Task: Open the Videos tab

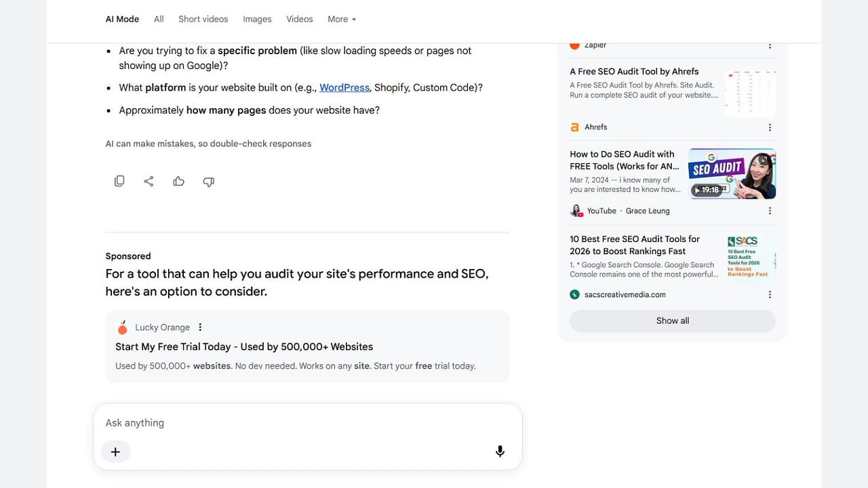Action: pos(300,19)
